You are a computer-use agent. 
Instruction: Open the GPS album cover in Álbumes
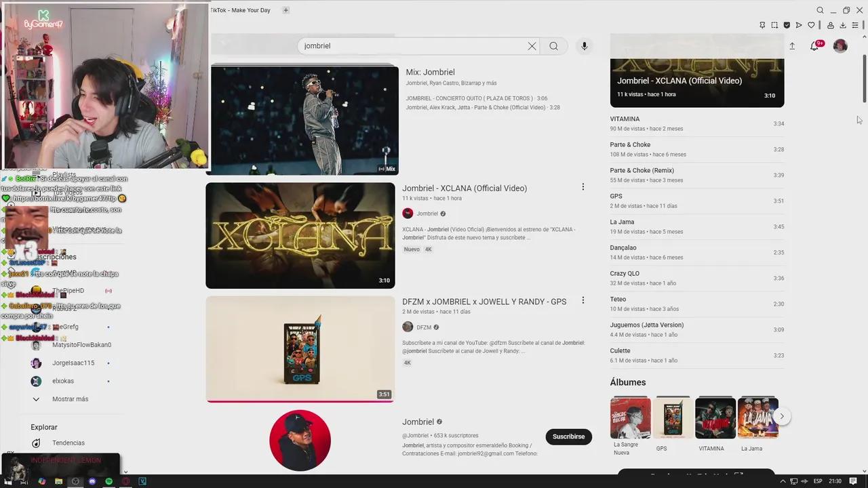673,418
